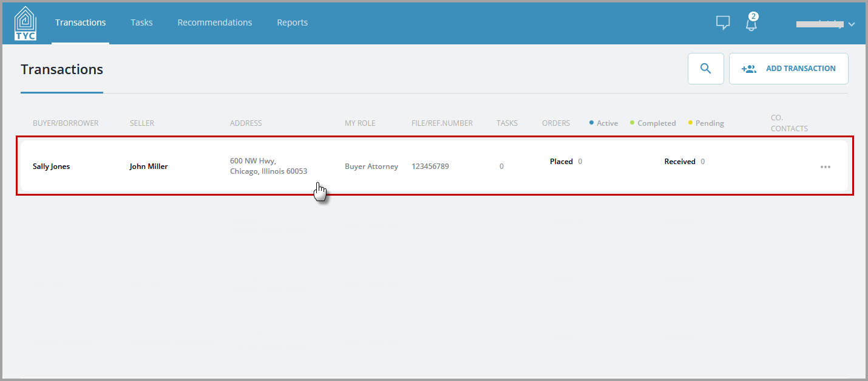This screenshot has height=381, width=868.
Task: Click the ADD TRANSACTION button
Action: [788, 69]
